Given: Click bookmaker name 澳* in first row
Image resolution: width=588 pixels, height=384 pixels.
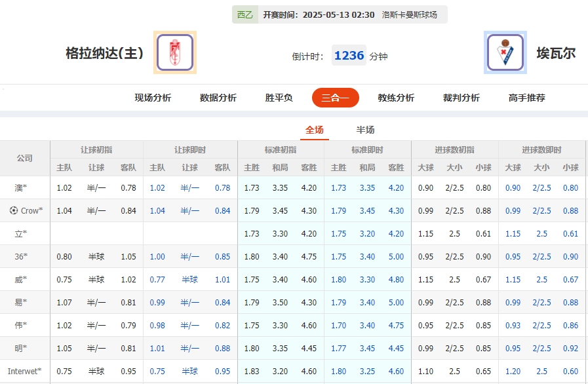Looking at the screenshot, I should [20, 188].
